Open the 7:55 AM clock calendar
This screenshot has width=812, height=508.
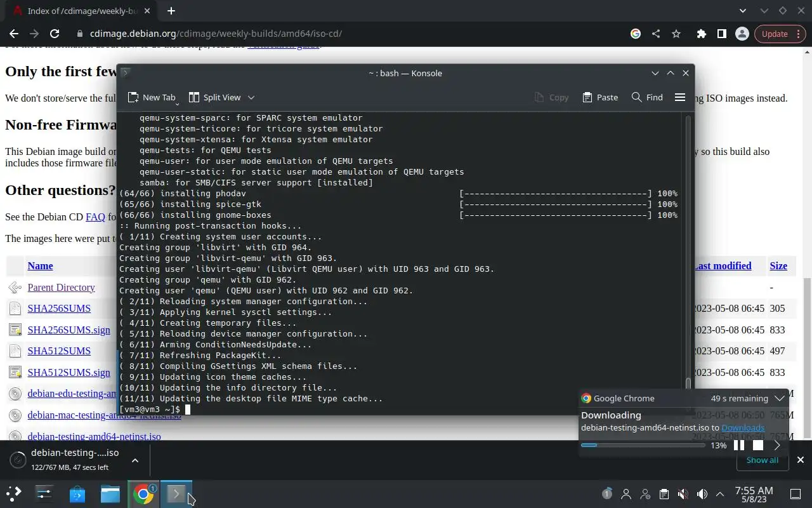click(754, 494)
